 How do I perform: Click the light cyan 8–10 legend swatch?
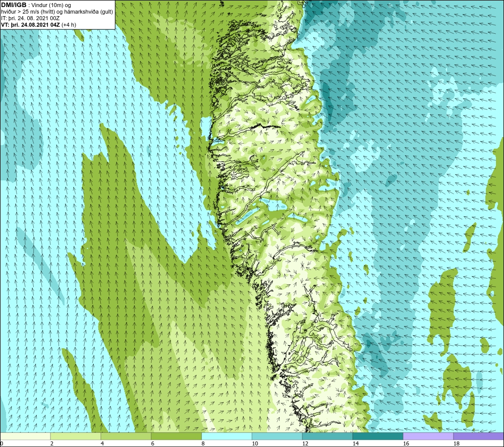click(x=227, y=436)
